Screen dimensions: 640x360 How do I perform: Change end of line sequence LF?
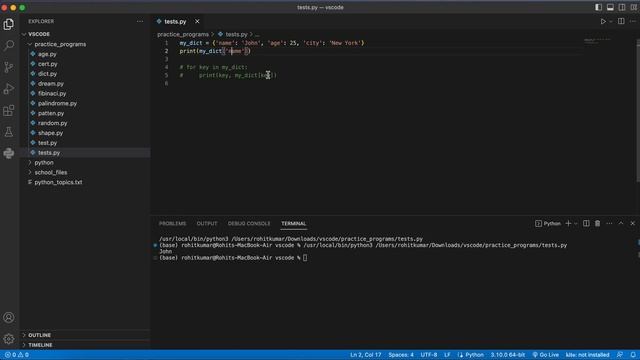pyautogui.click(x=447, y=355)
